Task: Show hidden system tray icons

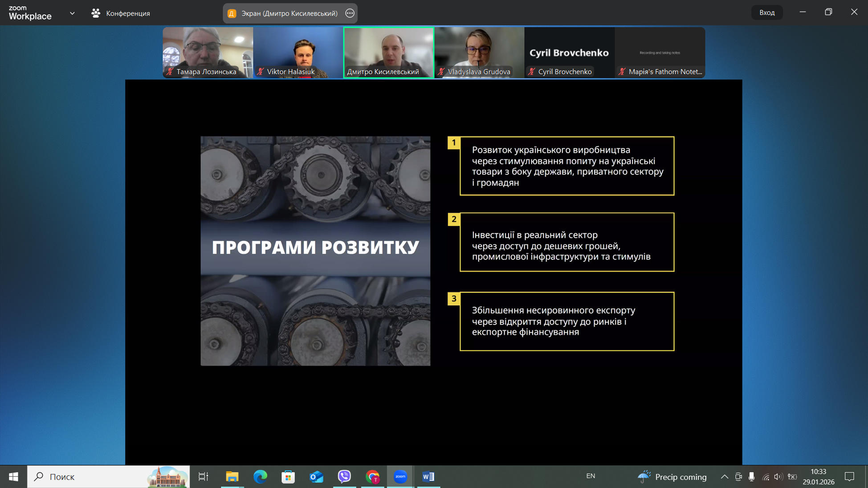Action: [x=725, y=476]
